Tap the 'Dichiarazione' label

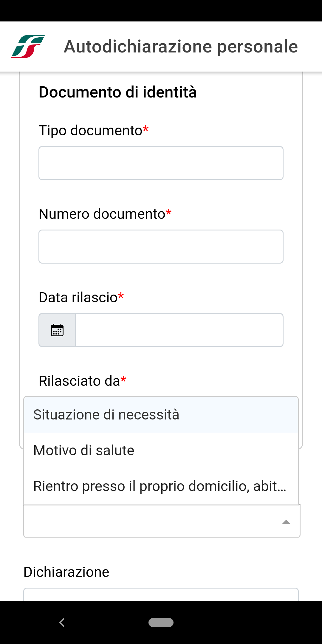click(66, 572)
